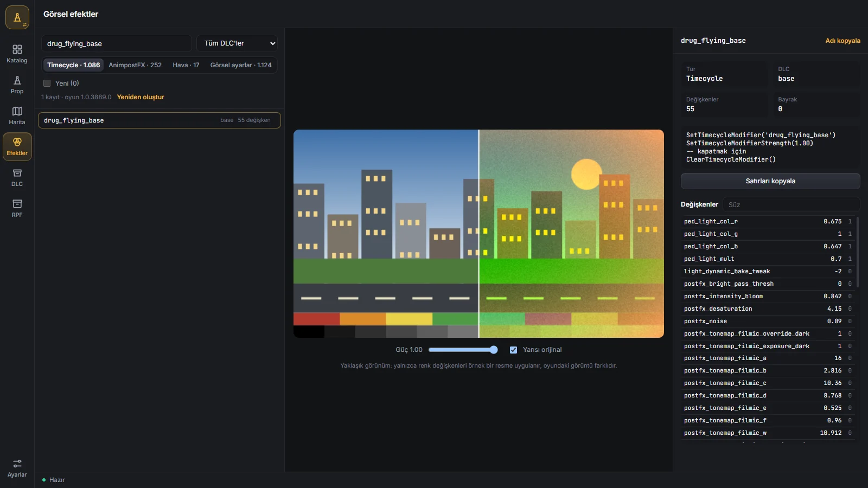
Task: Switch to the Timecycle · 1.086 tab
Action: tap(73, 65)
